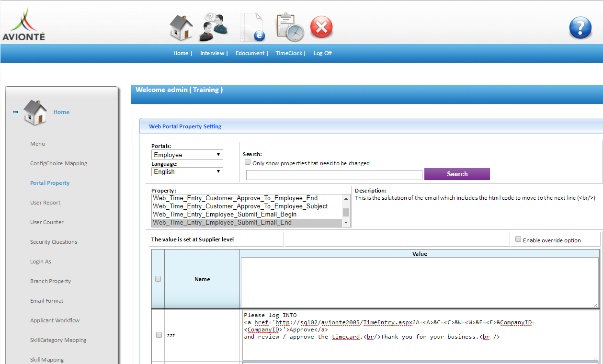Click Property list scroll down arrow
This screenshot has width=603, height=364.
tap(346, 223)
